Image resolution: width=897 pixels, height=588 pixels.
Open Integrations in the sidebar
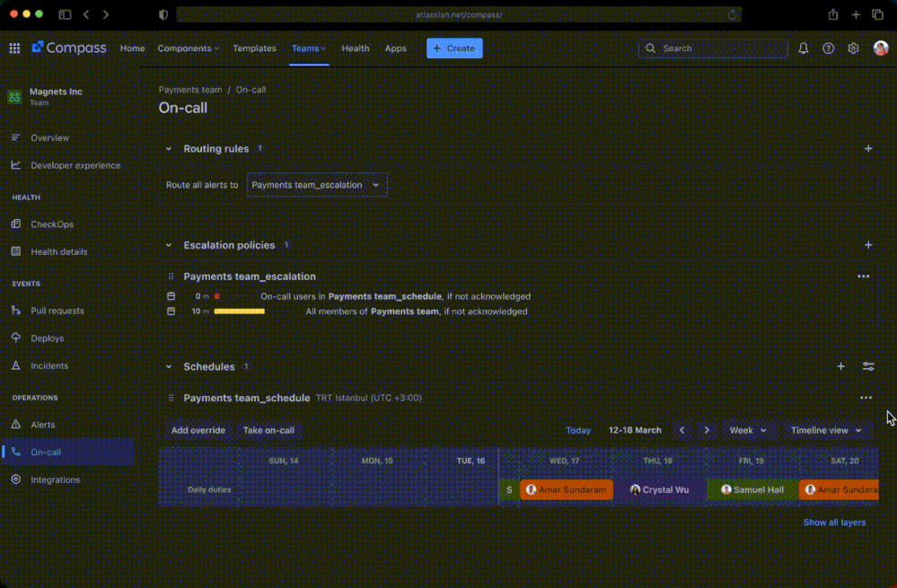[x=68, y=479]
